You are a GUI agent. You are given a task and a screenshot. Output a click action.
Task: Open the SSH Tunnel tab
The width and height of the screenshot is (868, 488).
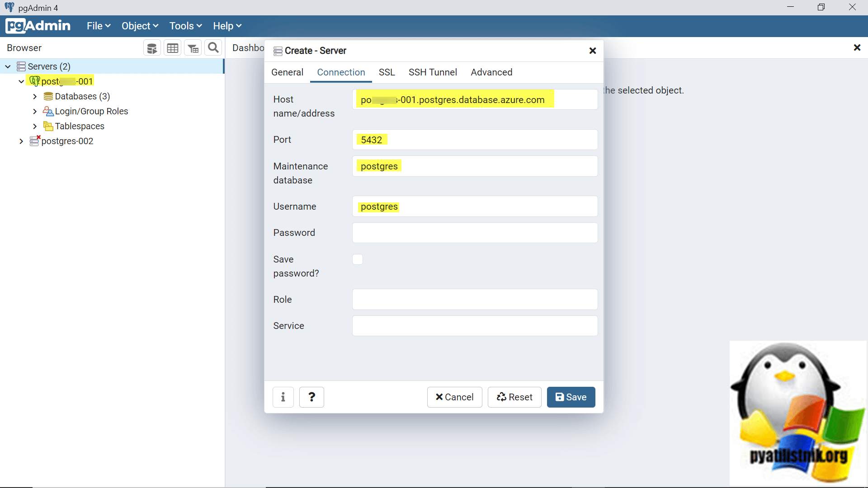point(433,72)
